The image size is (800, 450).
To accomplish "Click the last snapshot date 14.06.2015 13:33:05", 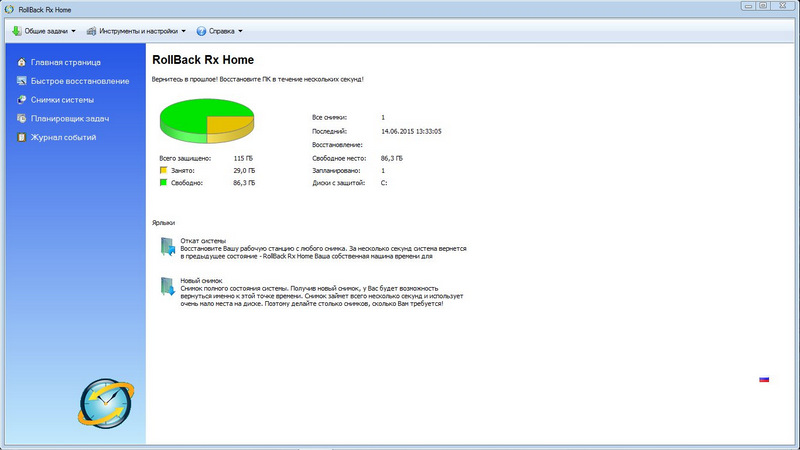I will click(x=411, y=131).
